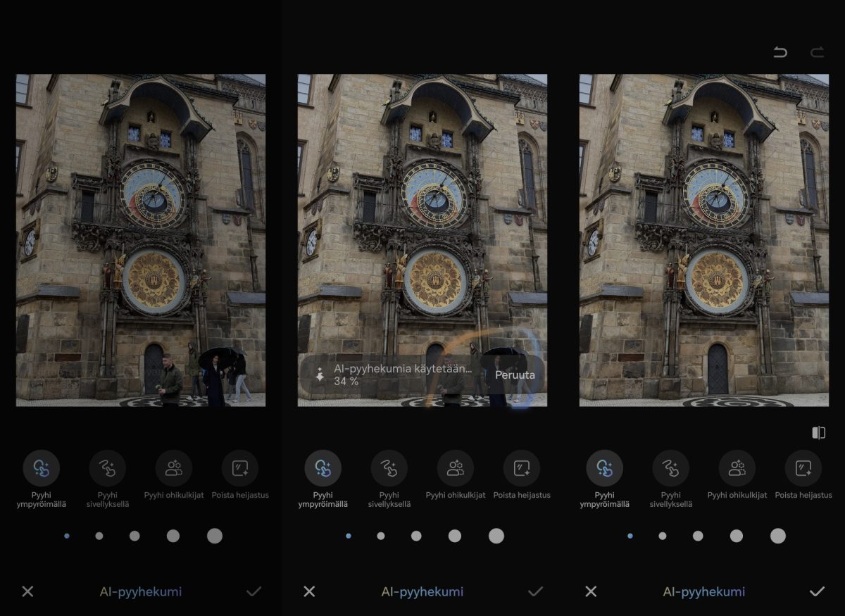Image resolution: width=845 pixels, height=616 pixels.
Task: Pick the smallest blue brush dot in right panel
Action: (x=630, y=536)
